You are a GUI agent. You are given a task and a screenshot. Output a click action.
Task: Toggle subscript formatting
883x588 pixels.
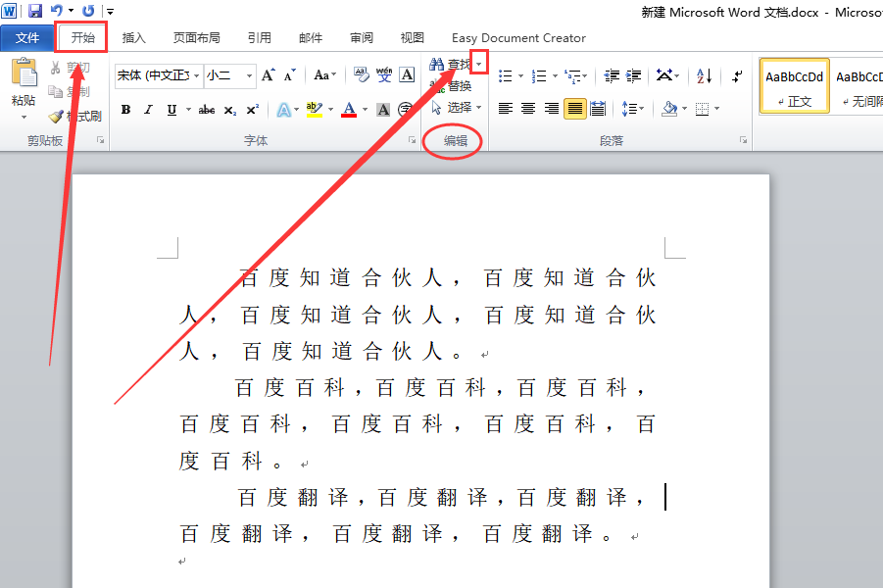pos(229,110)
